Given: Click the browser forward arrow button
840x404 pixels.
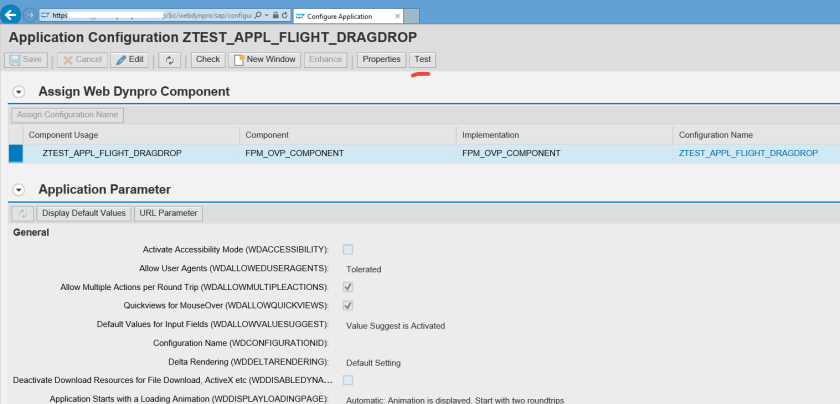Looking at the screenshot, I should 30,15.
